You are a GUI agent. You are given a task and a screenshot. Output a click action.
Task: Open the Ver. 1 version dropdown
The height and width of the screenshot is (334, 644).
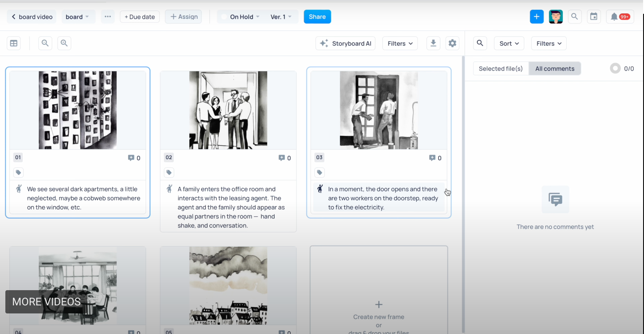(281, 17)
